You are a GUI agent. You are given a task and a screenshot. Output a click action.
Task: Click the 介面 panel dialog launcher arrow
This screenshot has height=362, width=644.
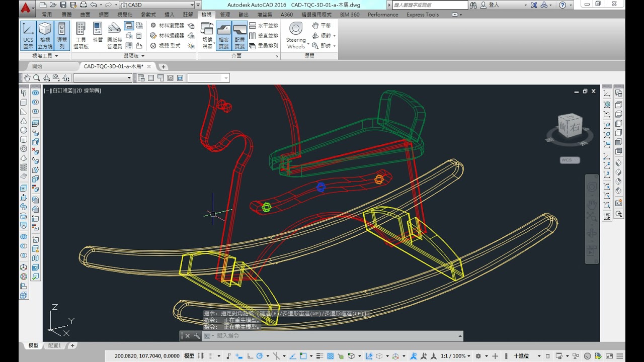[x=277, y=56]
